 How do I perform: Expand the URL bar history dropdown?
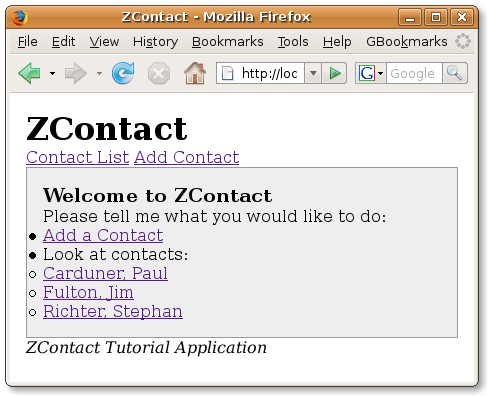[x=313, y=73]
